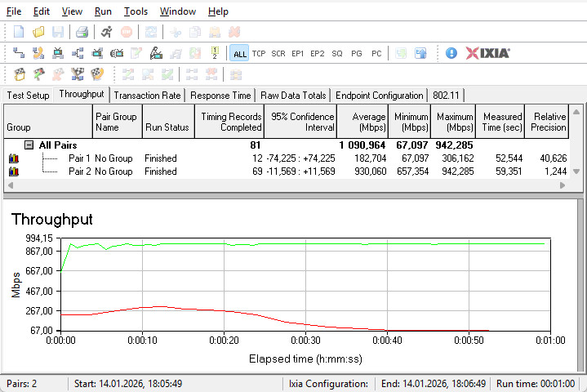This screenshot has width=587, height=392.
Task: Open the Endpoint Configuration tab
Action: click(380, 96)
